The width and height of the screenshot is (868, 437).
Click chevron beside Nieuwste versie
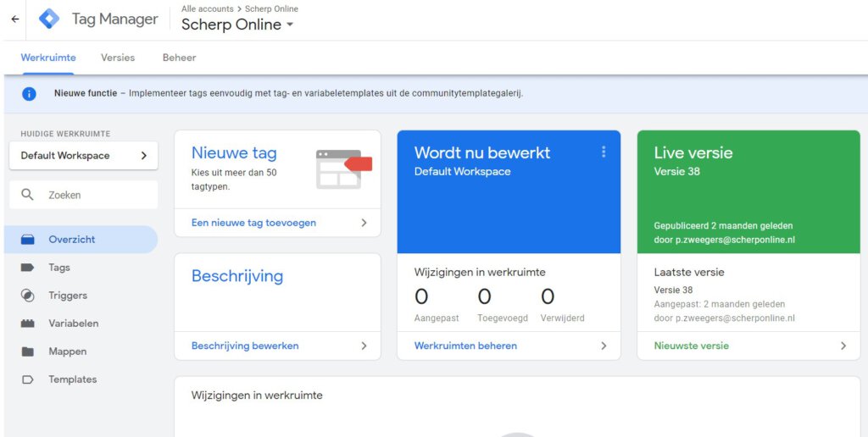tap(843, 346)
